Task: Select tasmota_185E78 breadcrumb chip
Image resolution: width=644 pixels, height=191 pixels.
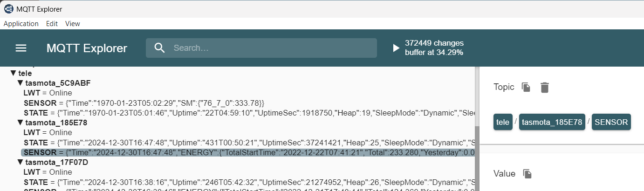Action: (552, 122)
